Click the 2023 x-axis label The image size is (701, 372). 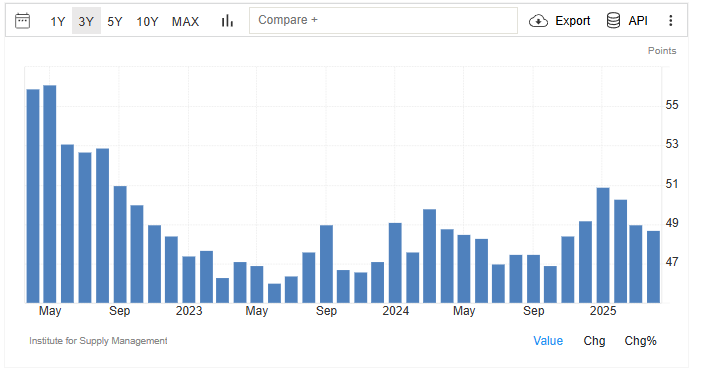[189, 311]
